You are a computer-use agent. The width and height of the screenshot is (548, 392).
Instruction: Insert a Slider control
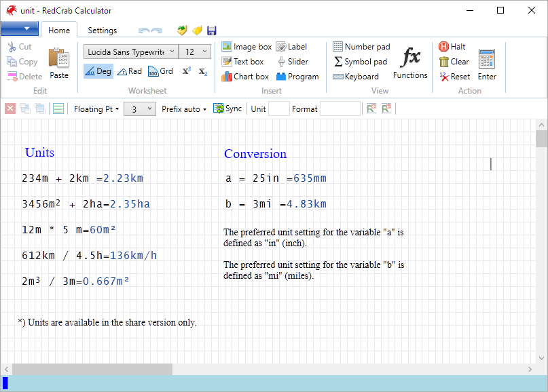coord(293,62)
